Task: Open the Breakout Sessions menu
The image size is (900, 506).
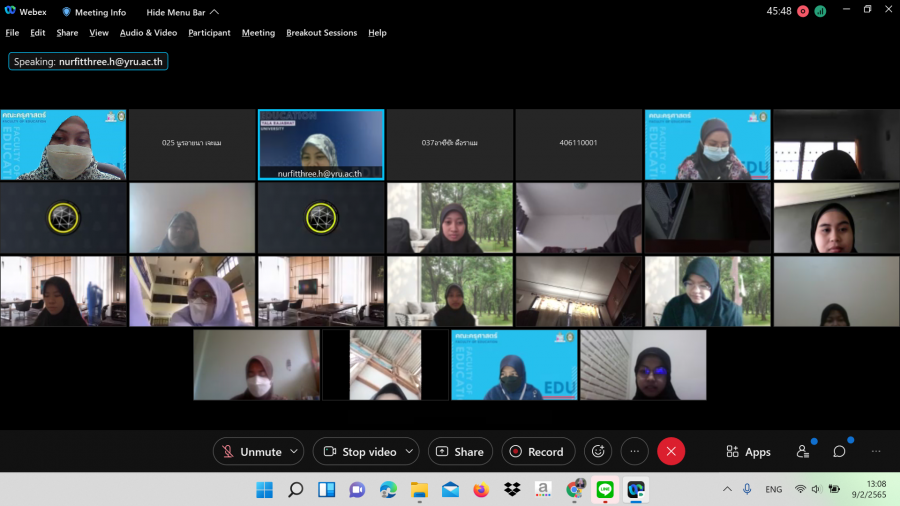Action: pos(321,33)
